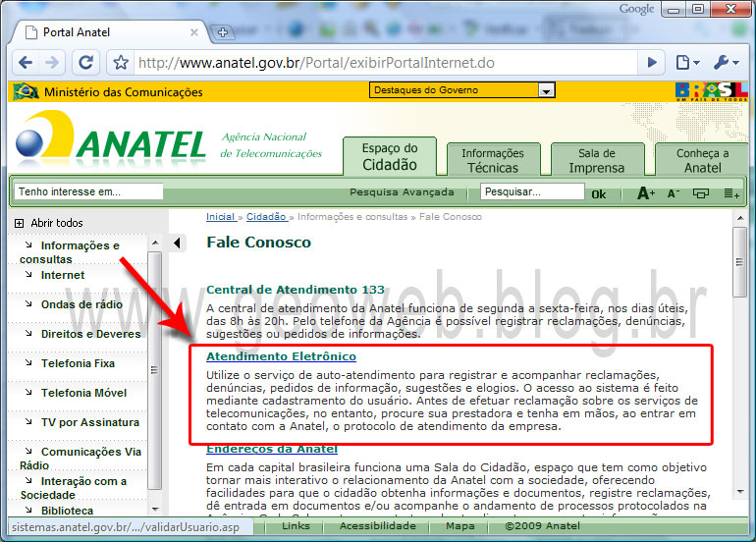Open the wrench settings menu
Screen dimensions: 756x542
click(x=727, y=63)
